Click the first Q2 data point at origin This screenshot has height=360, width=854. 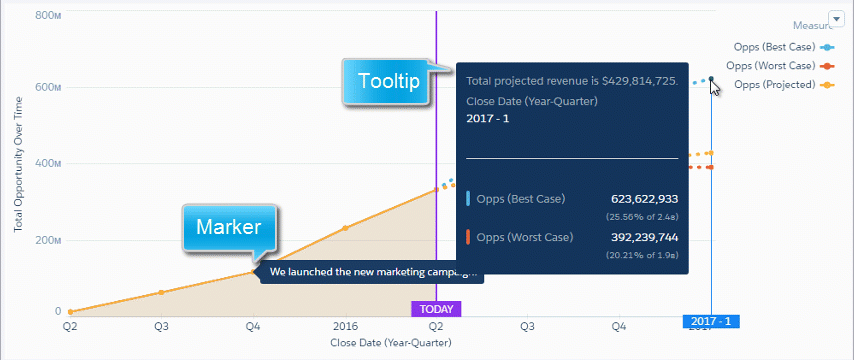(x=70, y=312)
